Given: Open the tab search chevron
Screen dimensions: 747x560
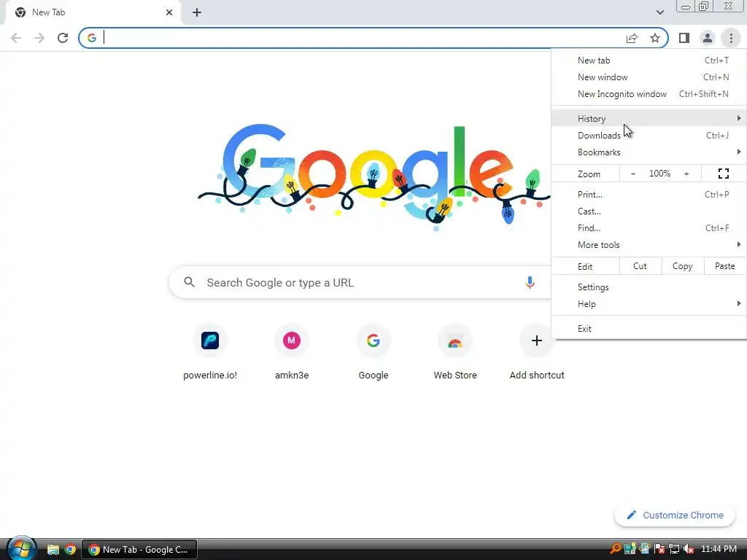Looking at the screenshot, I should 659,12.
